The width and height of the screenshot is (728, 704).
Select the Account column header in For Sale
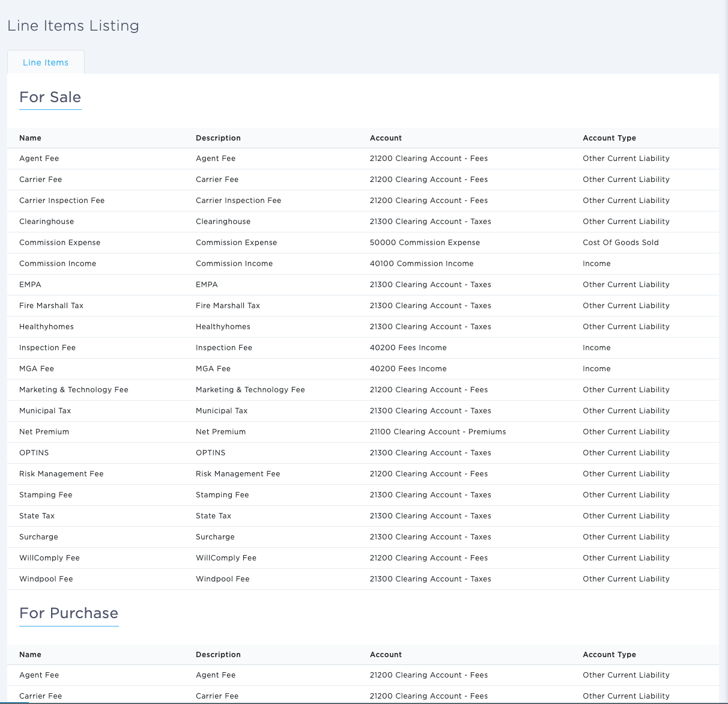pos(386,138)
